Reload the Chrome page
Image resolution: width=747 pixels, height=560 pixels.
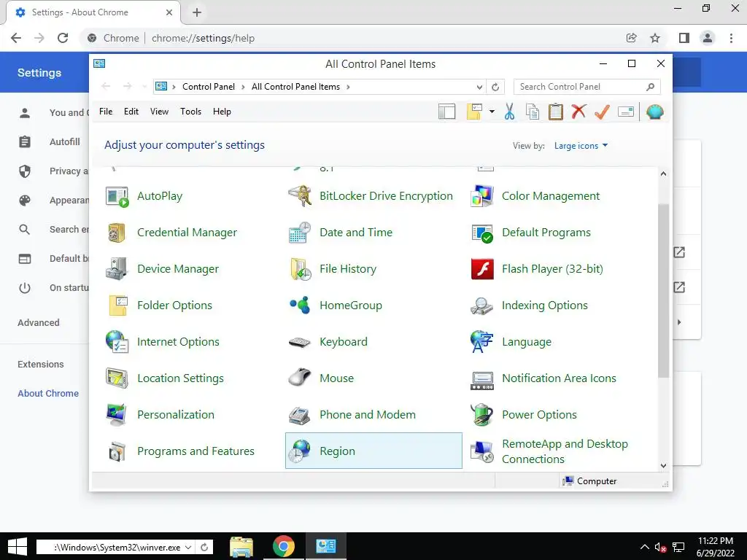[63, 38]
